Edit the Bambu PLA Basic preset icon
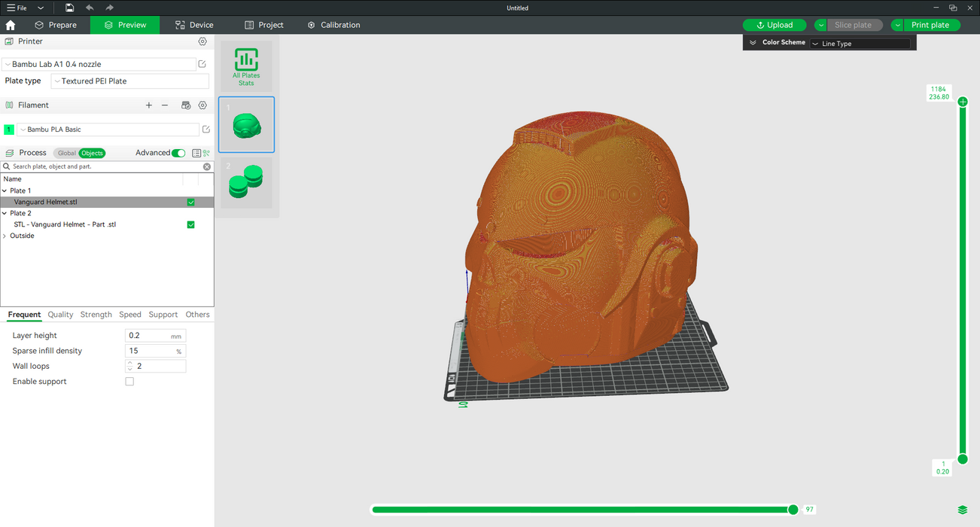The width and height of the screenshot is (980, 527). 206,129
